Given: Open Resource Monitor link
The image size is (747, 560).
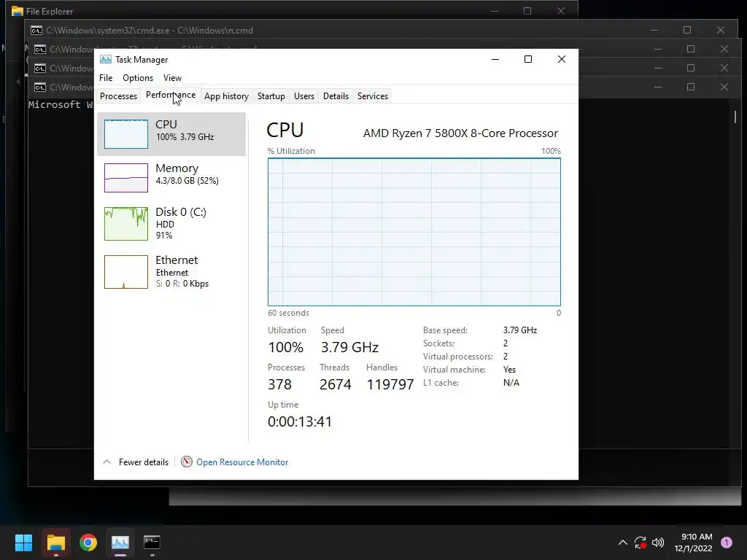Looking at the screenshot, I should [242, 462].
